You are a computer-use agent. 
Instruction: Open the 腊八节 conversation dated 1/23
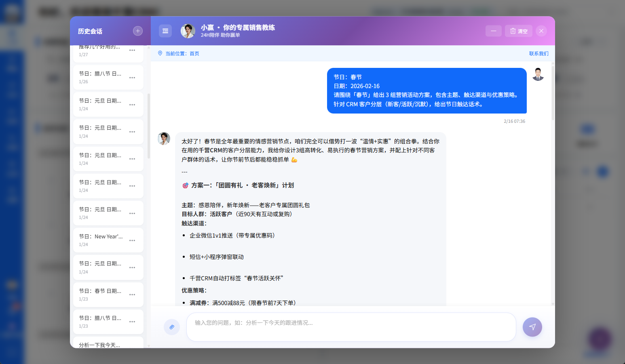100,321
